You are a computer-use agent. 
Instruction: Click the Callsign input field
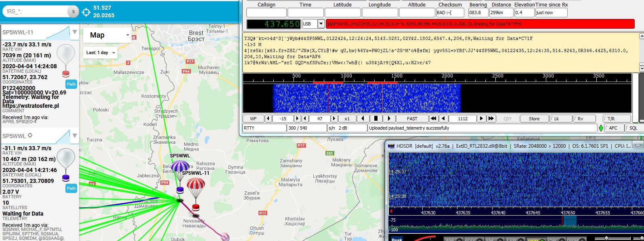pyautogui.click(x=266, y=13)
